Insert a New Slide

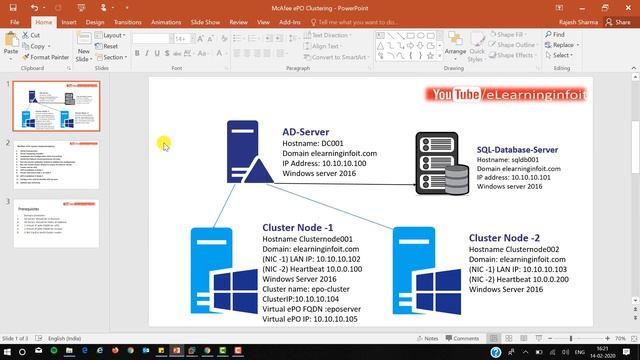click(84, 47)
